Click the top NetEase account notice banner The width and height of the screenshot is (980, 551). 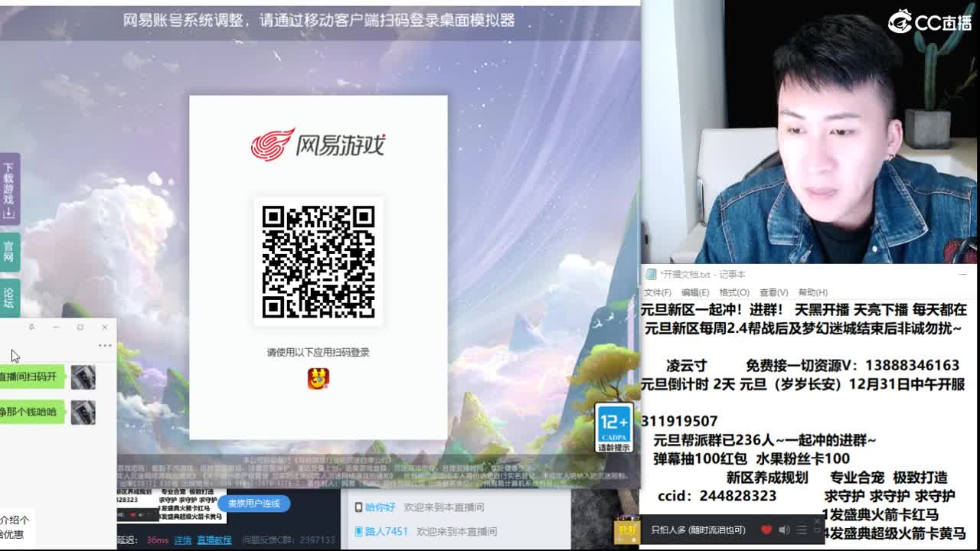point(319,21)
